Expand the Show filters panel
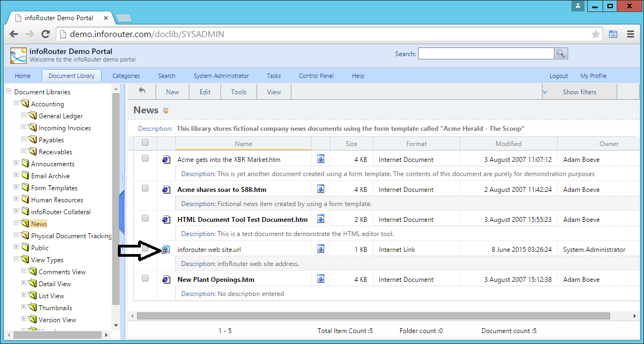This screenshot has width=644, height=344. coord(580,92)
